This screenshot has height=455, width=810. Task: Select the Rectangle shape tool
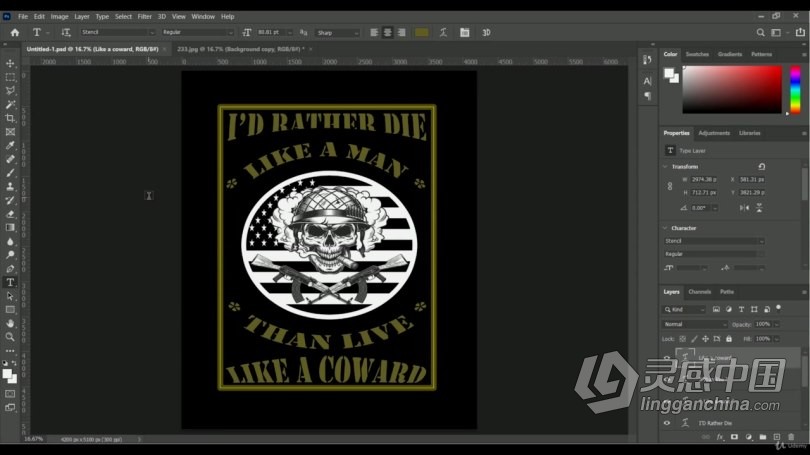(10, 310)
